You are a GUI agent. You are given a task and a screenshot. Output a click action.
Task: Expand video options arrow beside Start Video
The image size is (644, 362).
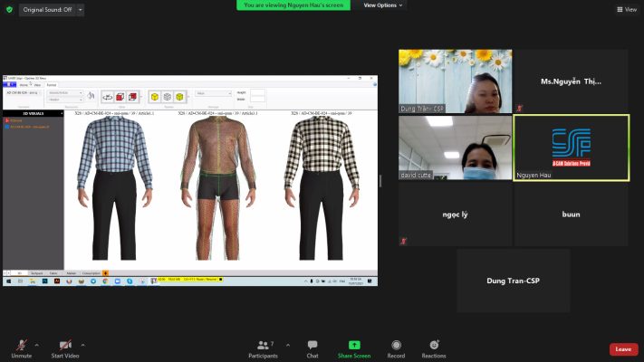83,345
